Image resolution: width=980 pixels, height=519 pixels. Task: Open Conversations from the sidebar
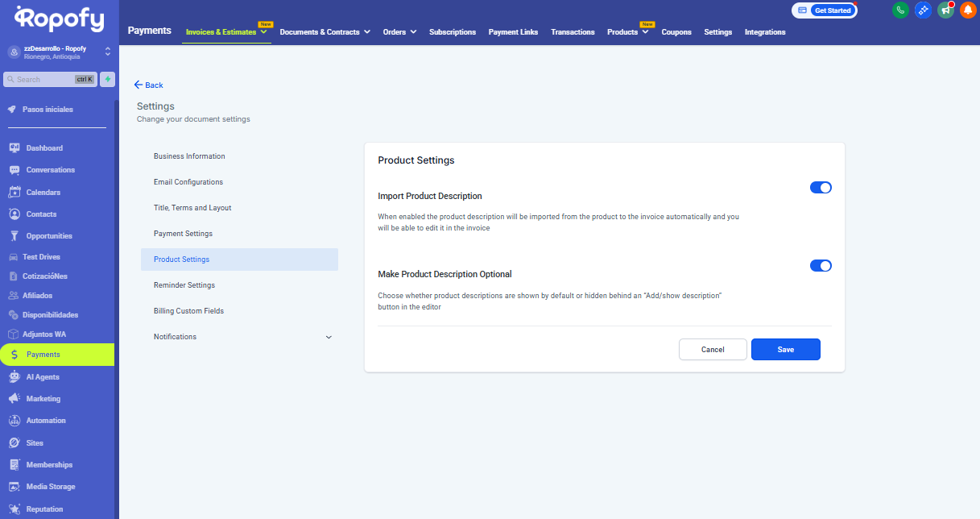coord(50,170)
